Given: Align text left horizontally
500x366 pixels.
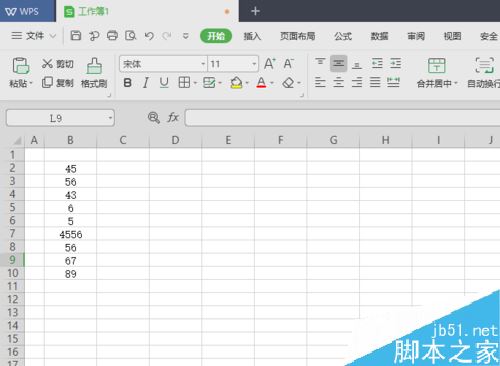Looking at the screenshot, I should pyautogui.click(x=320, y=82).
